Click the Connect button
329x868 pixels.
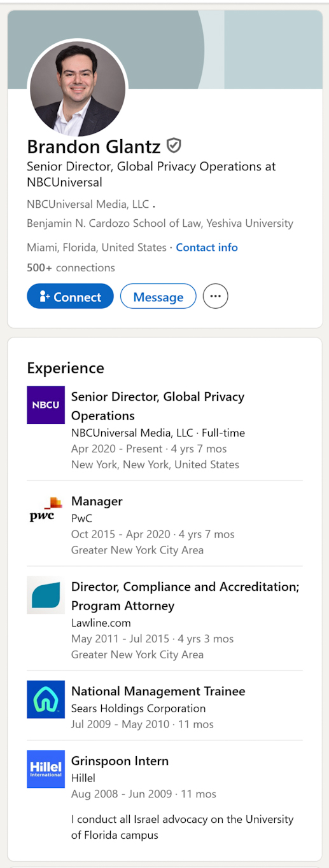(x=70, y=296)
